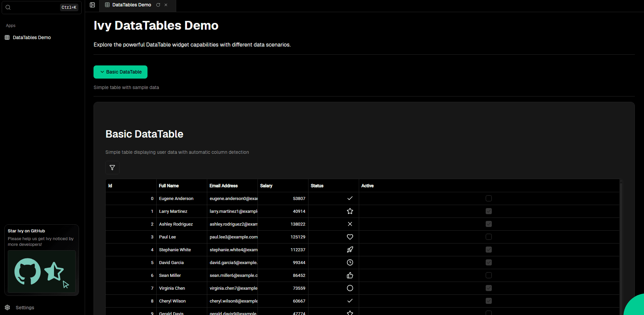Open Settings from the bottom left
Image resolution: width=644 pixels, height=315 pixels.
point(25,307)
